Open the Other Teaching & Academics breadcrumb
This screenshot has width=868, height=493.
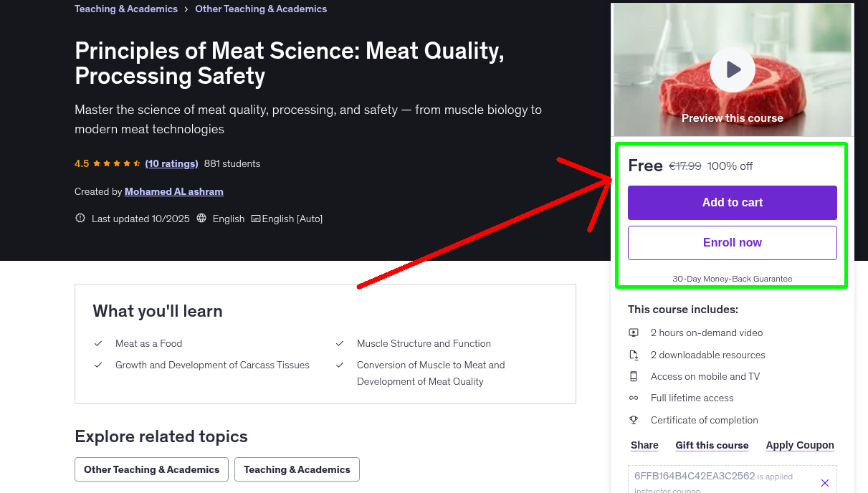click(x=260, y=9)
